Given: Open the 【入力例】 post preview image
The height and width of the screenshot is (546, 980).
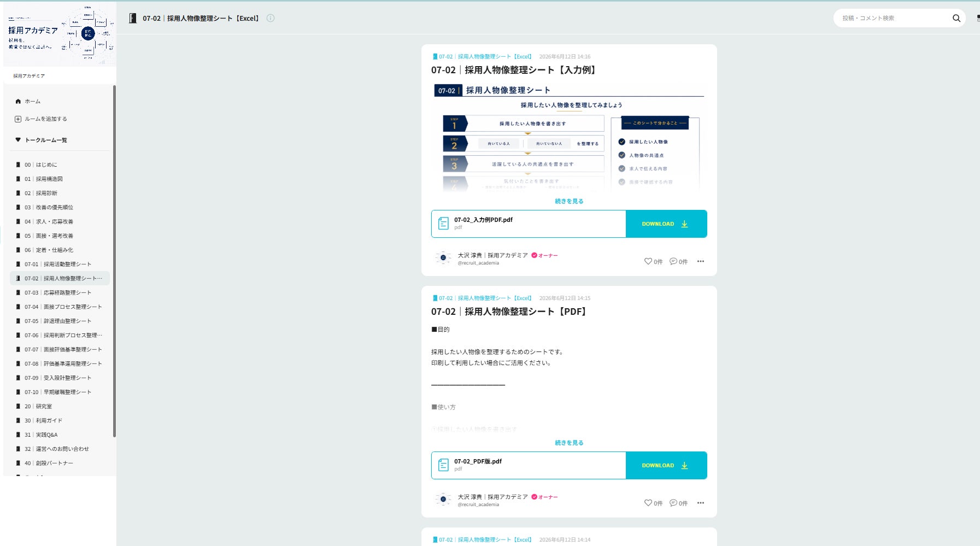Looking at the screenshot, I should point(569,138).
